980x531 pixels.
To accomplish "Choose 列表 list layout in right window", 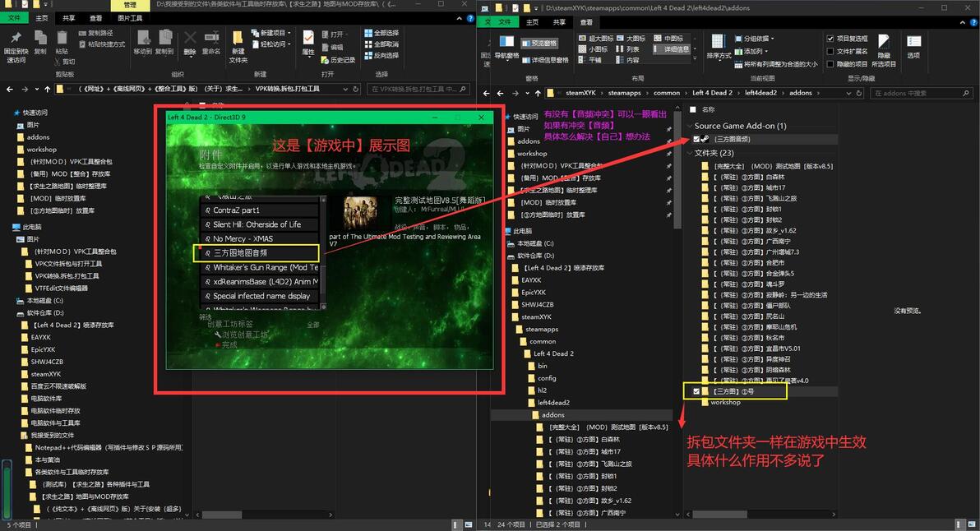I will (628, 48).
